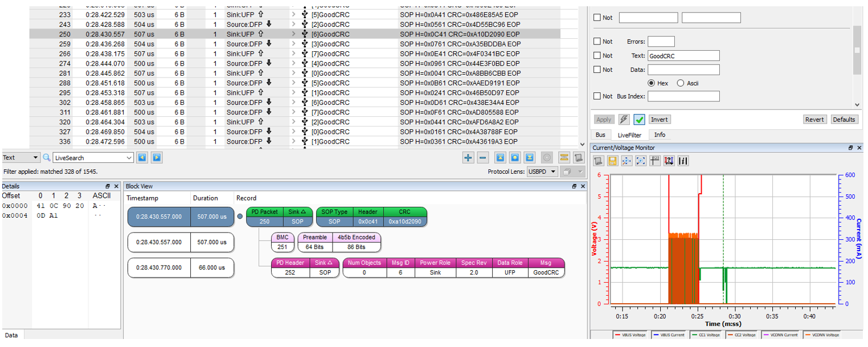Click the crosshair measurement icon in monitor toolbar
The height and width of the screenshot is (347, 868).
click(655, 161)
